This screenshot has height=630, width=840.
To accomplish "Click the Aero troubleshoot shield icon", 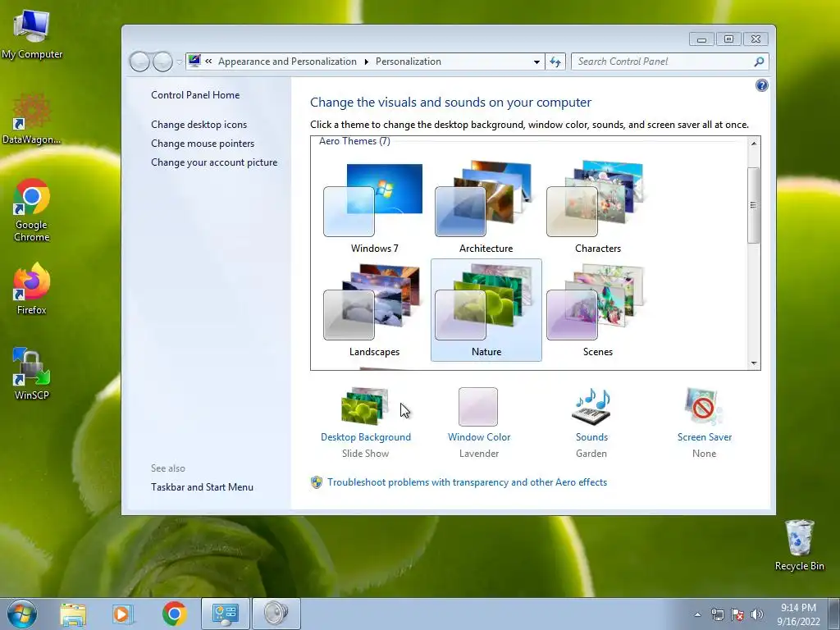I will (x=317, y=482).
